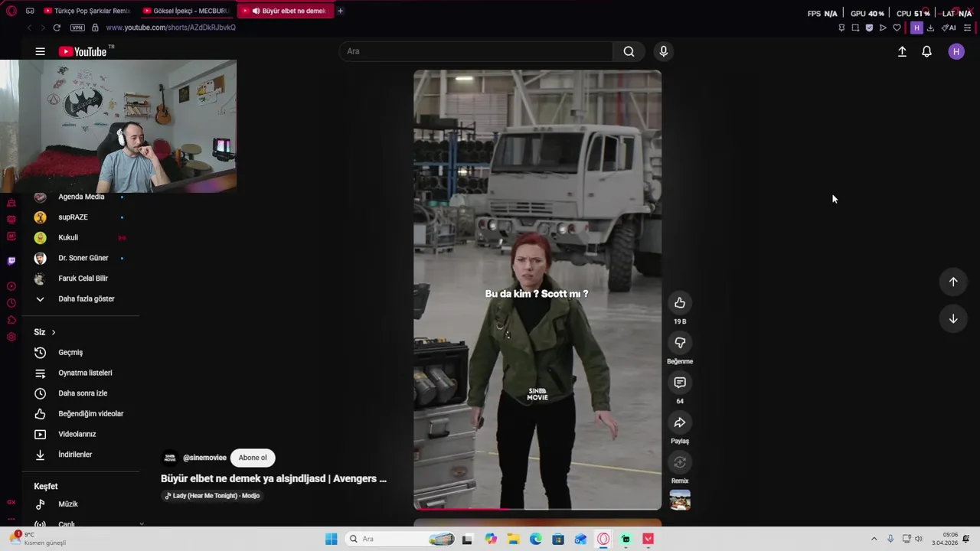Toggle the VPN badge in address bar
Viewport: 980px width, 551px height.
pos(77,28)
